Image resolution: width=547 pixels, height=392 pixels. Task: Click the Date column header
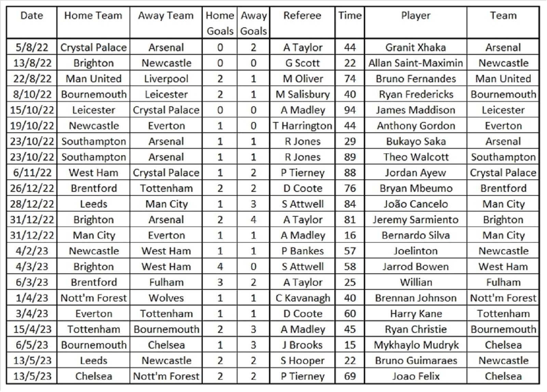(32, 22)
